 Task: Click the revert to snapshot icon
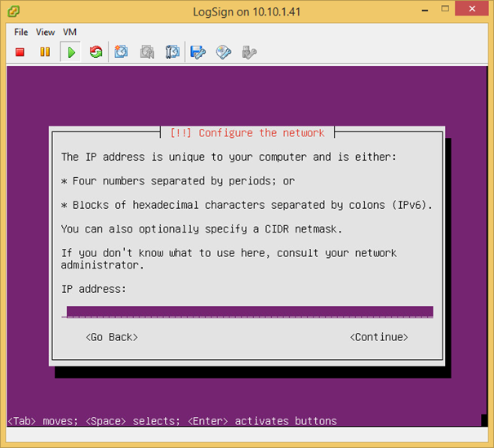tap(147, 52)
